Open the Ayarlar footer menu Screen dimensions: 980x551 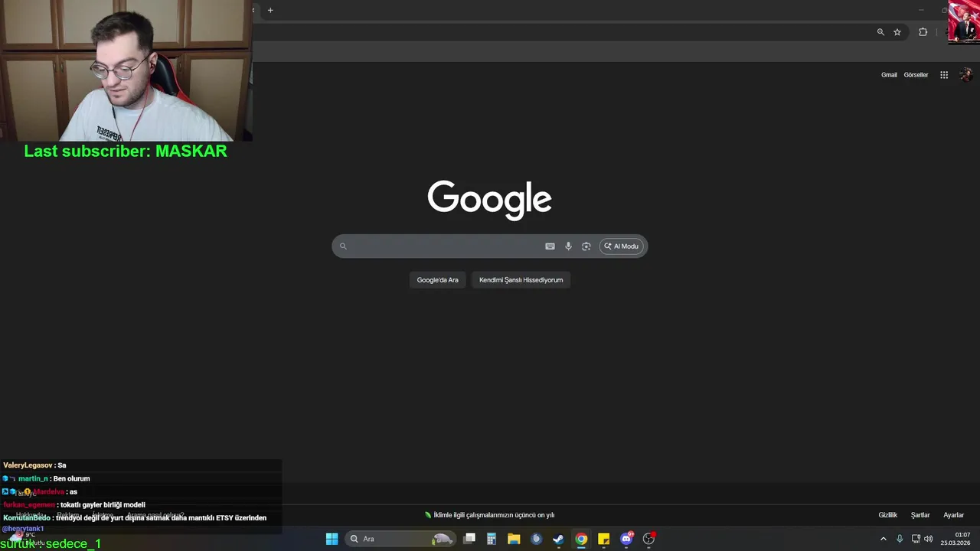953,515
